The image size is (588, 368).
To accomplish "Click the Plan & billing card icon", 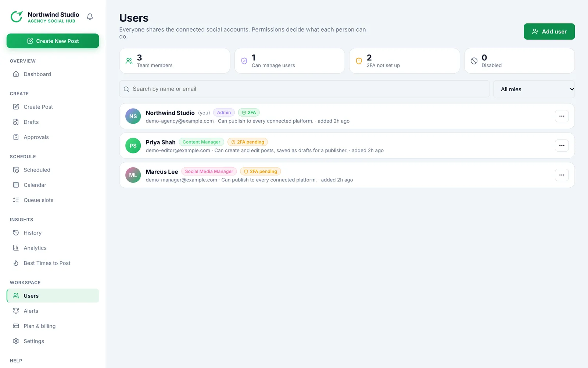I will tap(16, 326).
